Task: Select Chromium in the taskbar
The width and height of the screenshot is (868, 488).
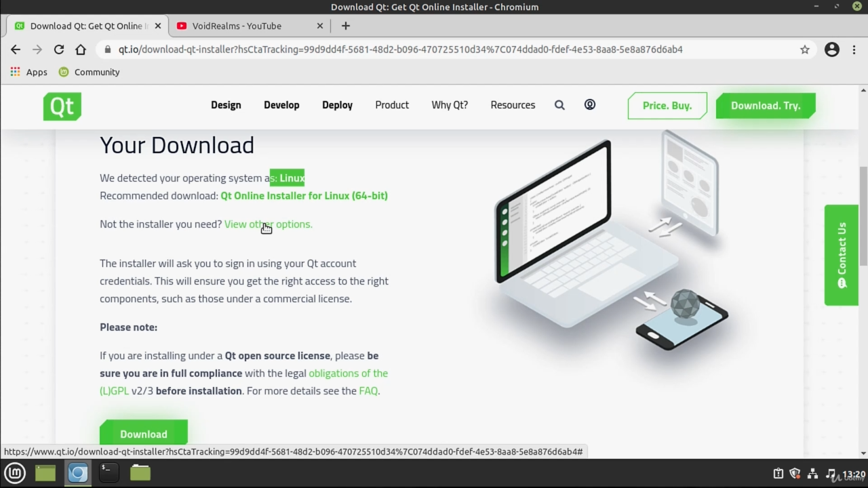Action: point(78,472)
